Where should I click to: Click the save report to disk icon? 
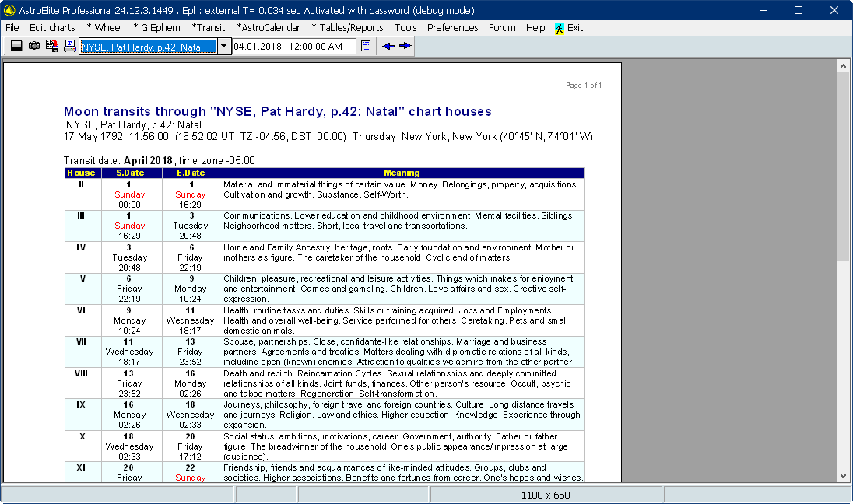click(x=52, y=46)
